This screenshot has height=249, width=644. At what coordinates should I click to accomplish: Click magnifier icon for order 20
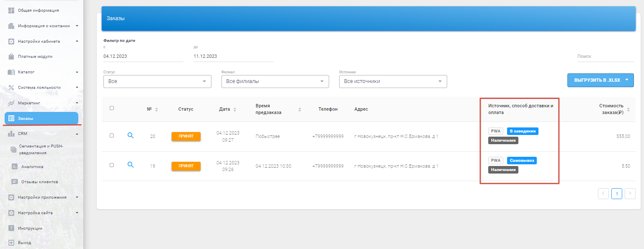131,135
